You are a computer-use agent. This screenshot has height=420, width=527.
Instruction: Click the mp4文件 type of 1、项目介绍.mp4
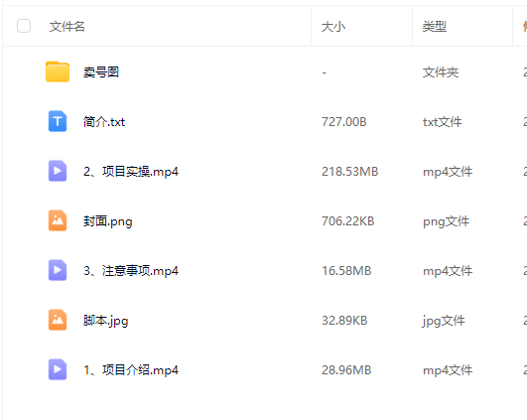(x=448, y=370)
